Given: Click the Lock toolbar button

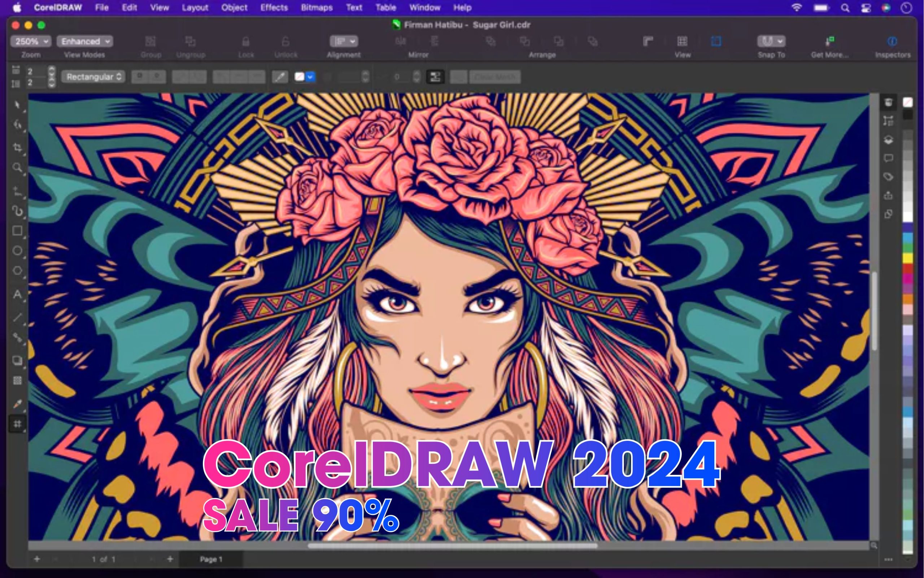Looking at the screenshot, I should (x=246, y=41).
